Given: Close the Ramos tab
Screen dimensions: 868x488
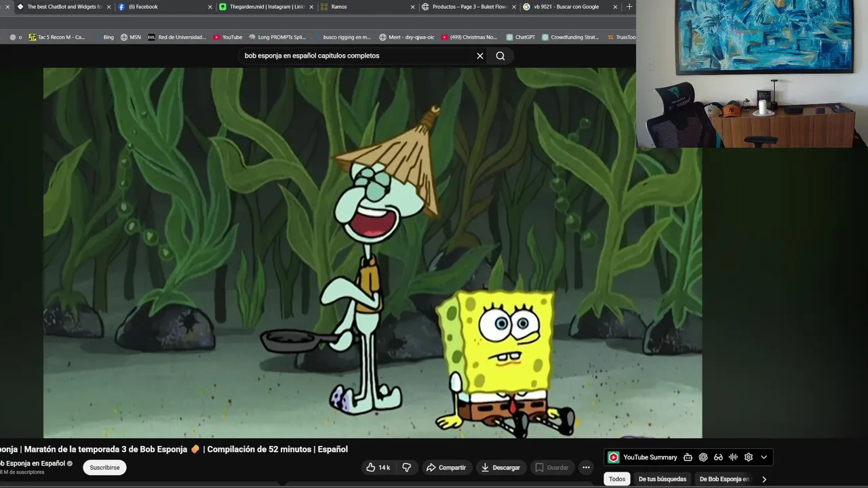Looking at the screenshot, I should pyautogui.click(x=413, y=7).
